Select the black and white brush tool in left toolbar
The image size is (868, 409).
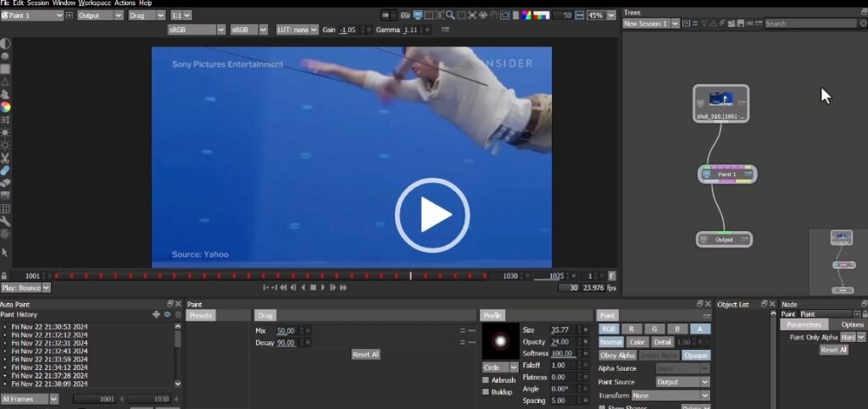5,43
